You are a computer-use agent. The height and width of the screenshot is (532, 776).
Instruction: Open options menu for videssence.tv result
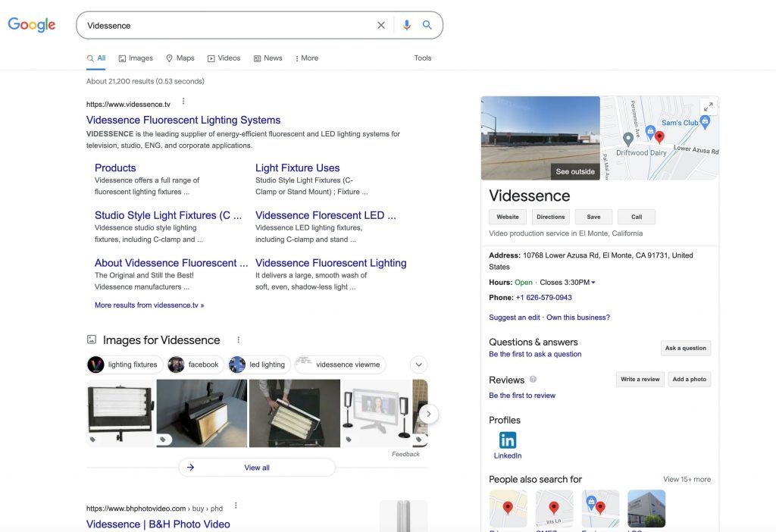(183, 102)
